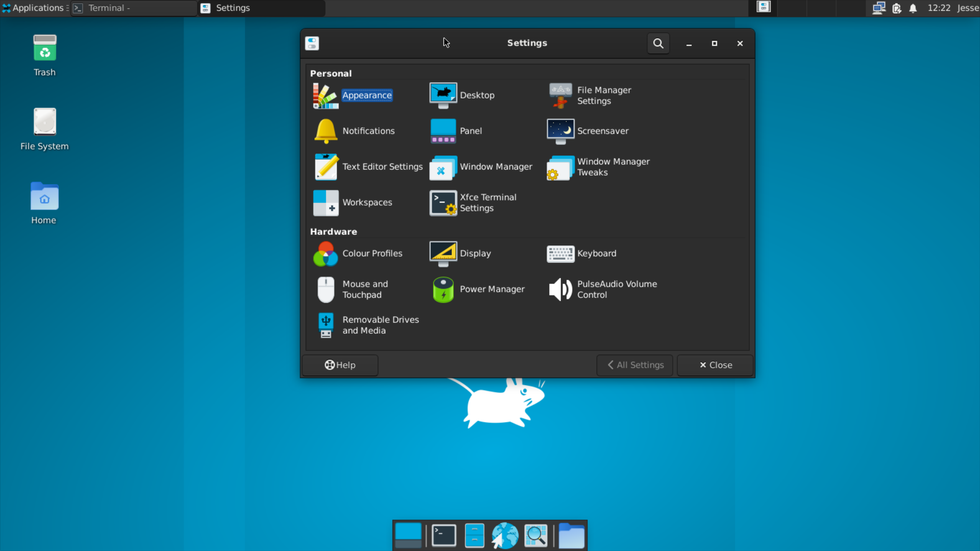Open Screensaver settings
Viewport: 980px width, 551px height.
click(x=588, y=131)
